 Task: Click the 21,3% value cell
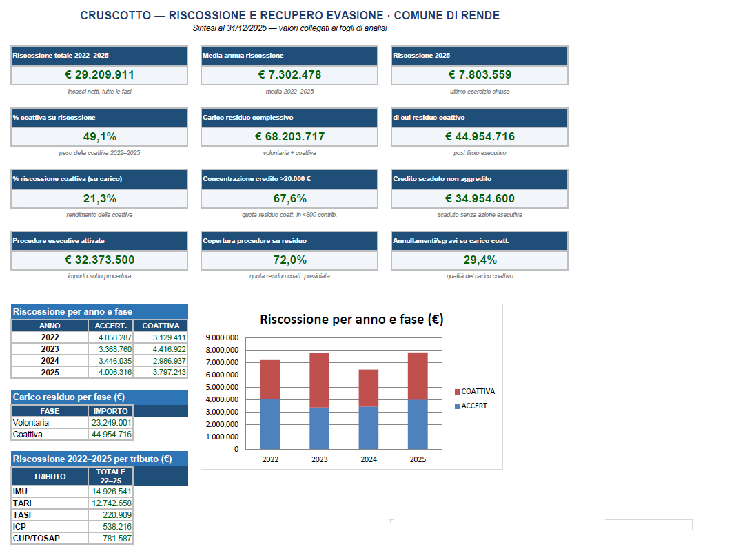click(x=99, y=198)
